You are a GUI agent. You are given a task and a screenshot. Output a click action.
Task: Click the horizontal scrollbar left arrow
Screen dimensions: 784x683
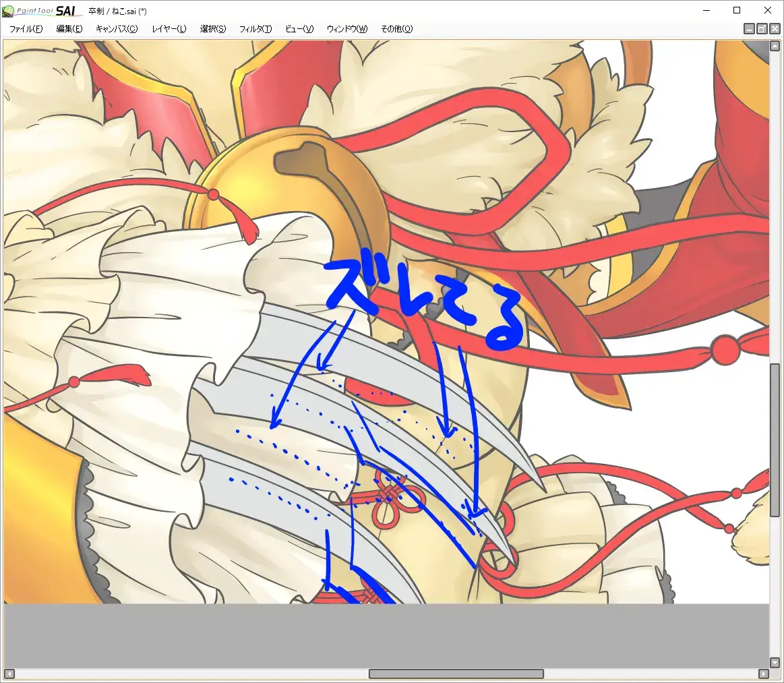pos(9,674)
